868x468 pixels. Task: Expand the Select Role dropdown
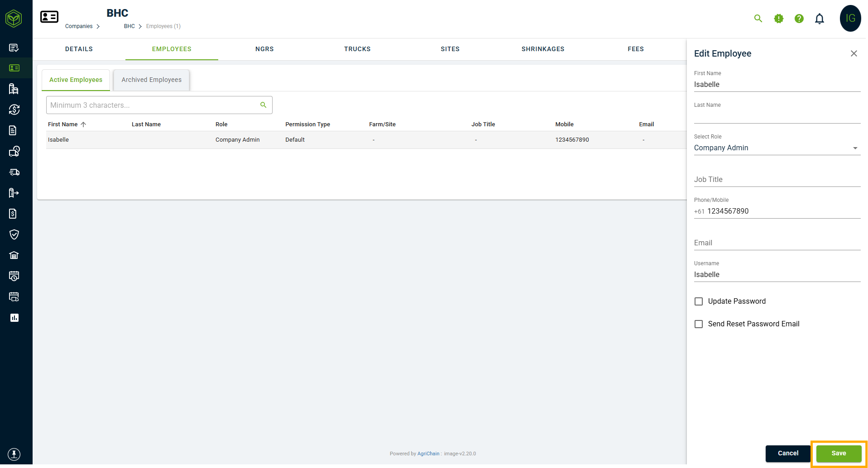777,148
